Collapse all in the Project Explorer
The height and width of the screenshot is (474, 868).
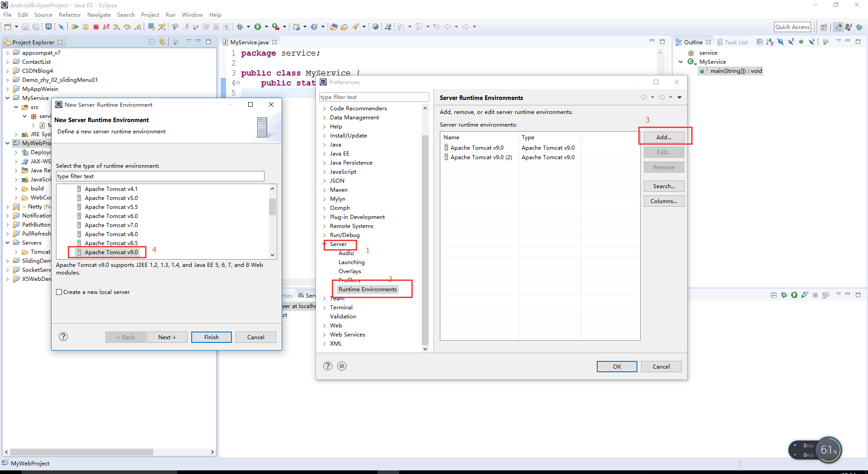point(152,42)
